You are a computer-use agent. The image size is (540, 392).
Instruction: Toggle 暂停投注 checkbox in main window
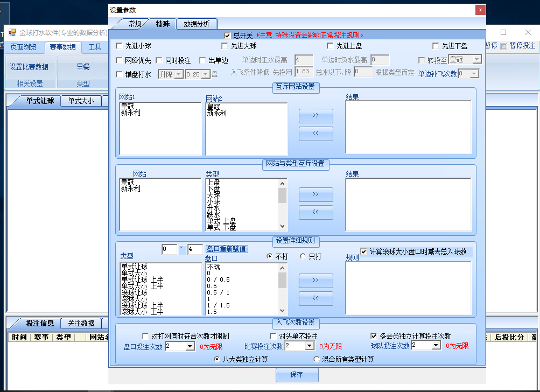pyautogui.click(x=503, y=46)
